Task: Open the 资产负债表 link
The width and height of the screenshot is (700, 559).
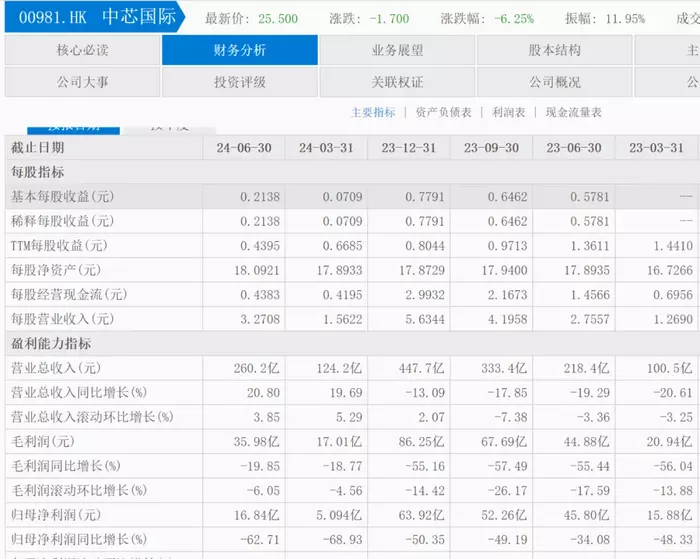Action: tap(443, 113)
